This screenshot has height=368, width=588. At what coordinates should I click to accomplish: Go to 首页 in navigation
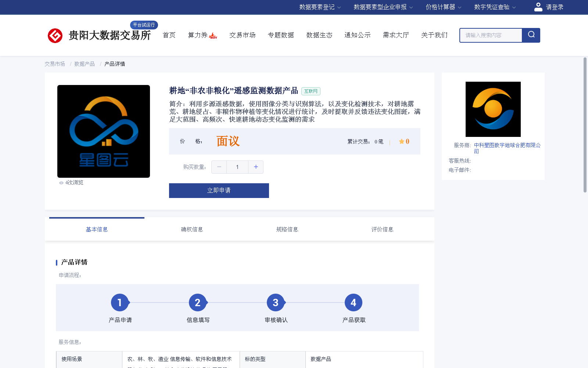pyautogui.click(x=169, y=35)
